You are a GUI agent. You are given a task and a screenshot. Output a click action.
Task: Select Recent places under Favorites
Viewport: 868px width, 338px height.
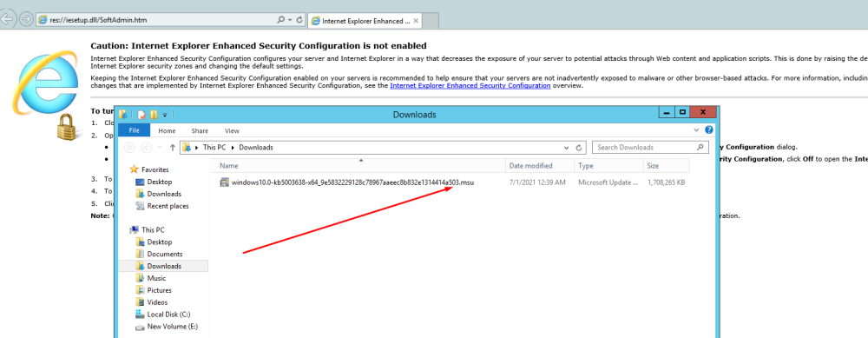point(168,206)
